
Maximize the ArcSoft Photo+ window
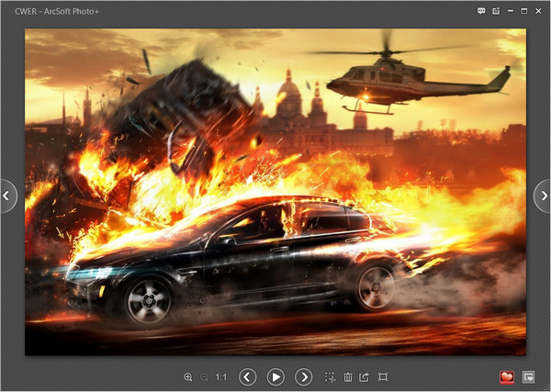pyautogui.click(x=524, y=11)
